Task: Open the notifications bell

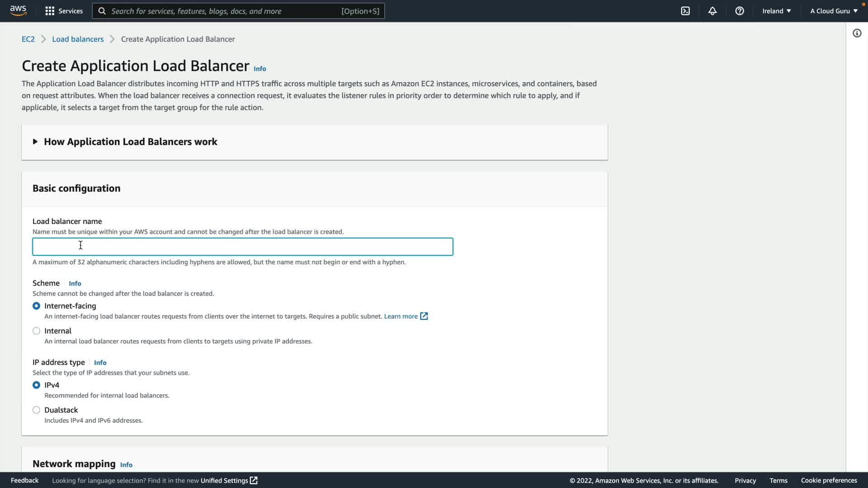Action: click(x=712, y=11)
